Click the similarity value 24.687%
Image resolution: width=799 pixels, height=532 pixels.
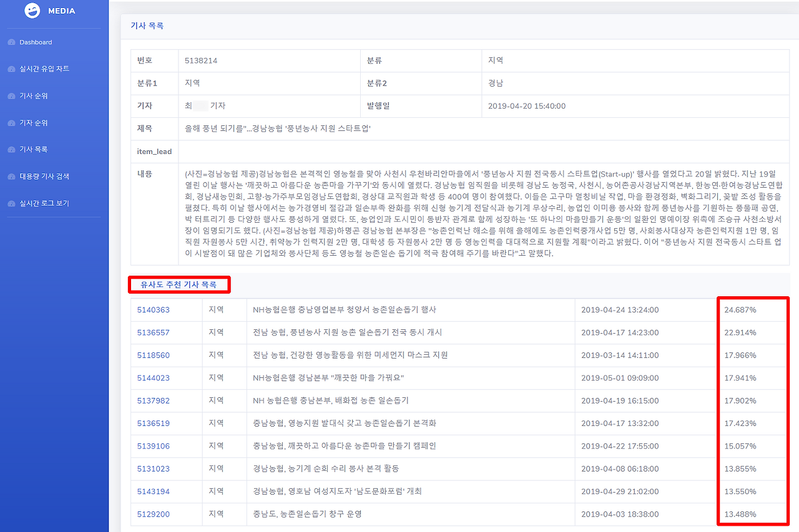[x=740, y=310]
